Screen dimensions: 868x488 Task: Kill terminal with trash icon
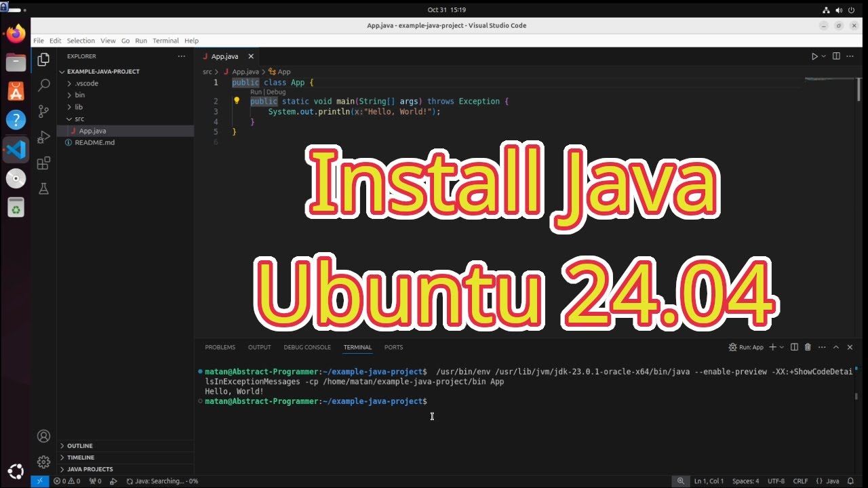click(808, 347)
